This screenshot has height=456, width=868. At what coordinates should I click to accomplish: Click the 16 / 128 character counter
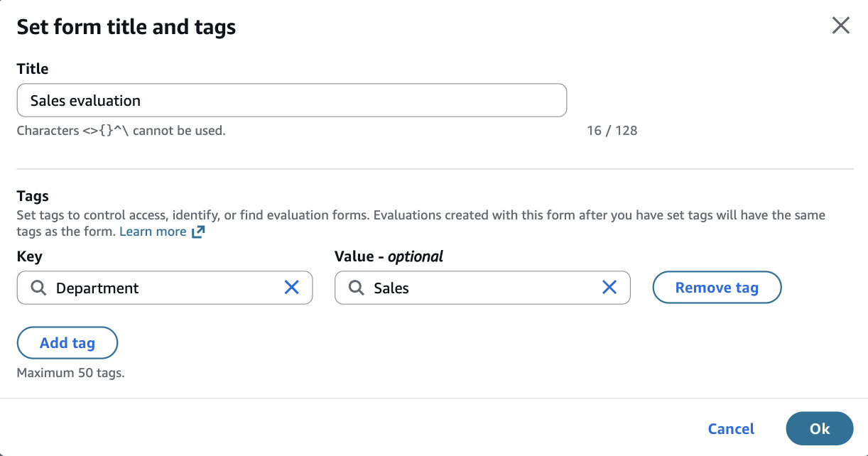coord(612,131)
